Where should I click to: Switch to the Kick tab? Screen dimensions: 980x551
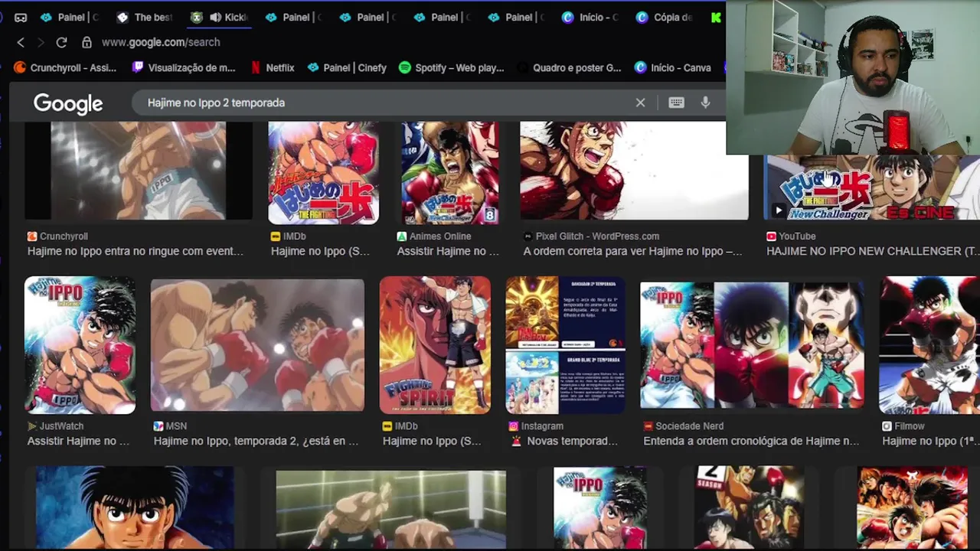(220, 17)
